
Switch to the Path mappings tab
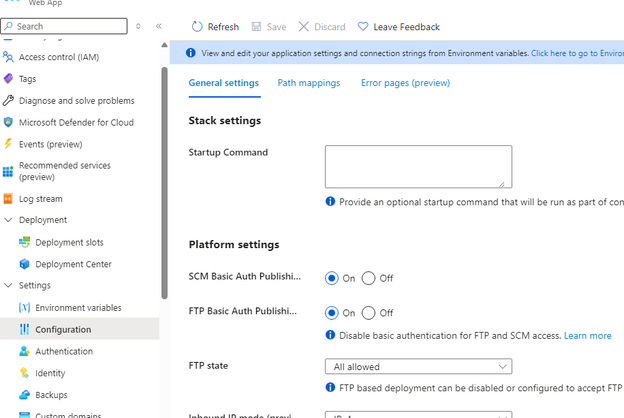308,83
